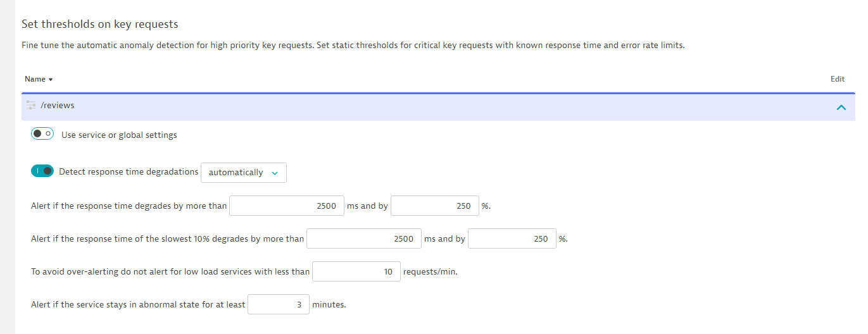Viewport: 868px width, 334px height.
Task: Edit the abnormal state minutes field
Action: click(x=278, y=304)
